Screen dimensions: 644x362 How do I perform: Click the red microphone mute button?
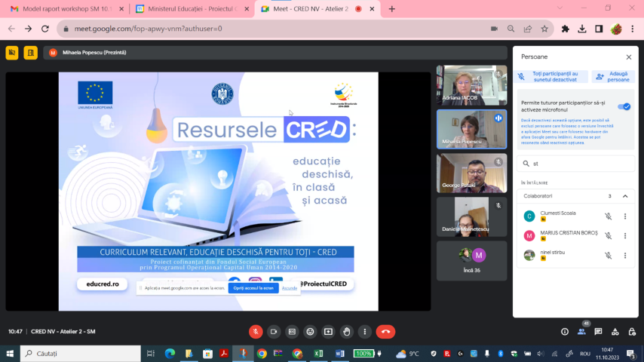[256, 332]
